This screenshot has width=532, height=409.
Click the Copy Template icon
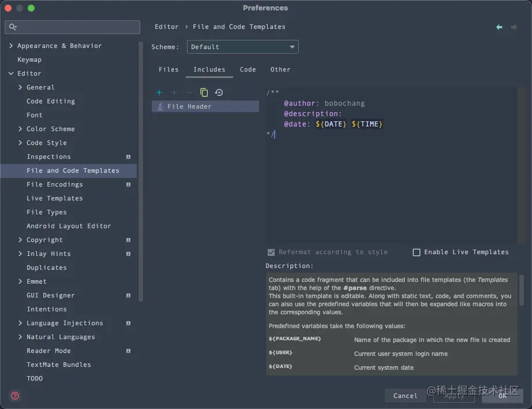[x=204, y=92]
